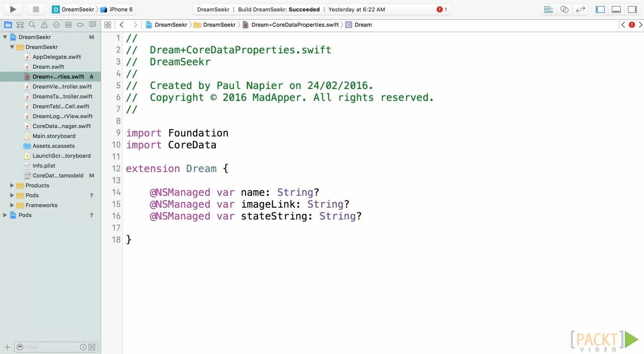This screenshot has width=644, height=354.
Task: Select the Frameworks folder
Action: 50,205
